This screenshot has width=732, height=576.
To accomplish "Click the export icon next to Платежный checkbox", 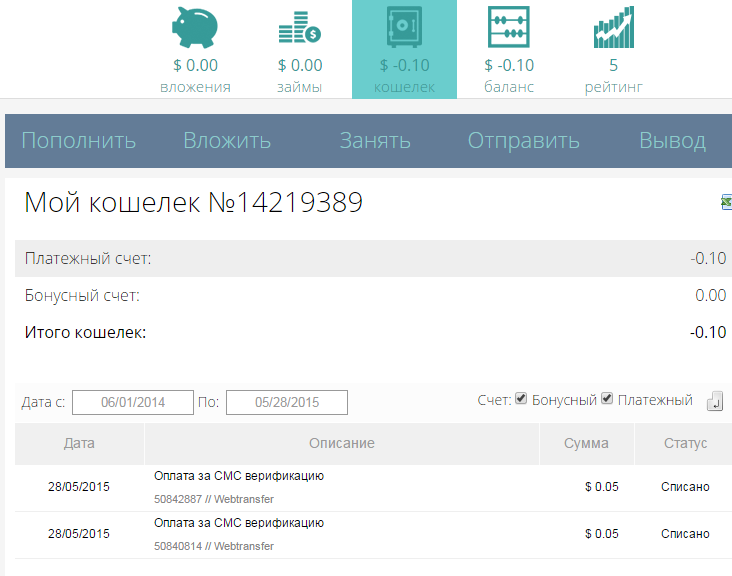I will click(x=715, y=401).
